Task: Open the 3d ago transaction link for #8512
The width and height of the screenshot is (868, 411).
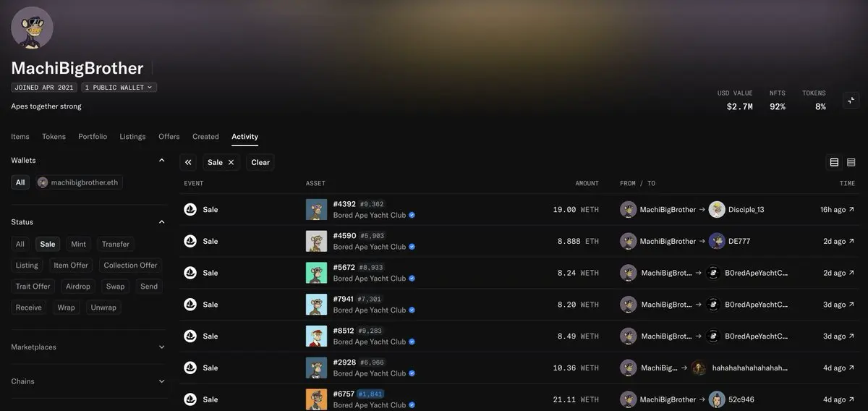Action: coord(839,336)
